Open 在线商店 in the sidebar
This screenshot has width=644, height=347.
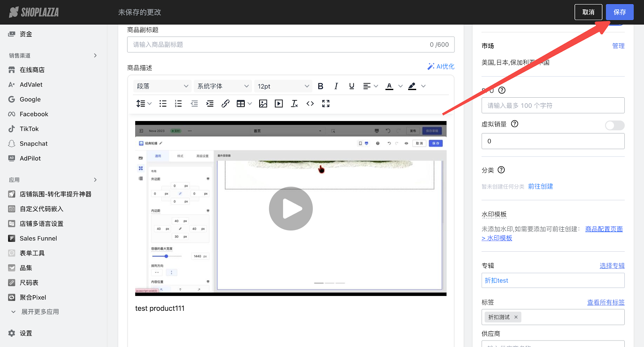click(32, 70)
